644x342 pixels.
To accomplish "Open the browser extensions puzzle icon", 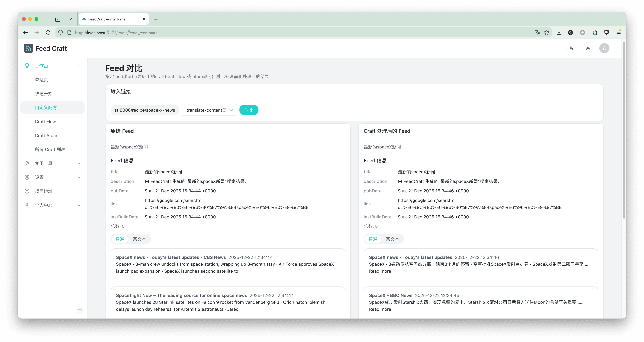I will tap(595, 32).
